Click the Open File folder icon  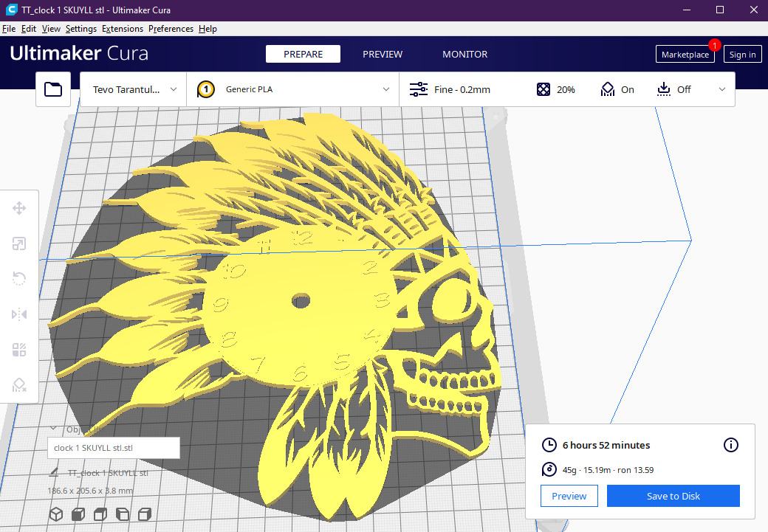[53, 89]
